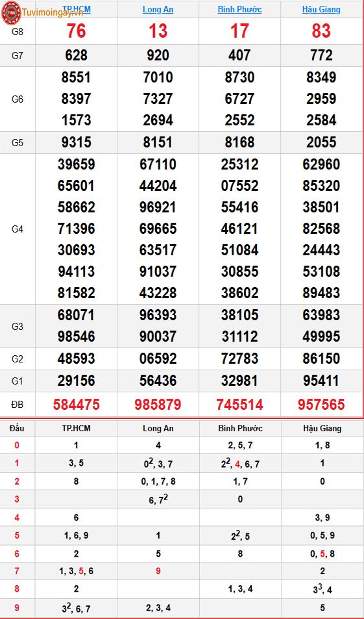Image resolution: width=364 pixels, height=619 pixels.
Task: Click the G3 number 68071
Action: 76,315
